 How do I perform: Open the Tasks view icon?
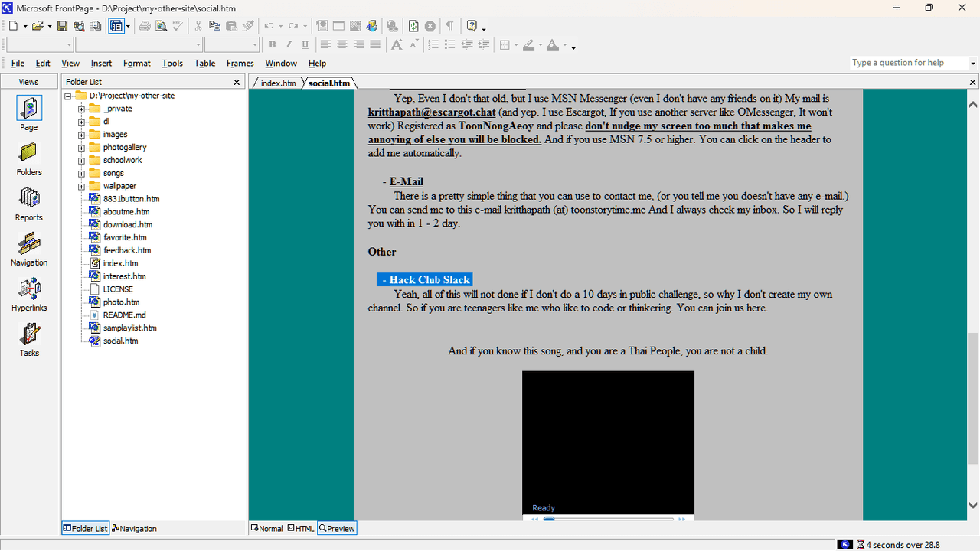click(29, 339)
